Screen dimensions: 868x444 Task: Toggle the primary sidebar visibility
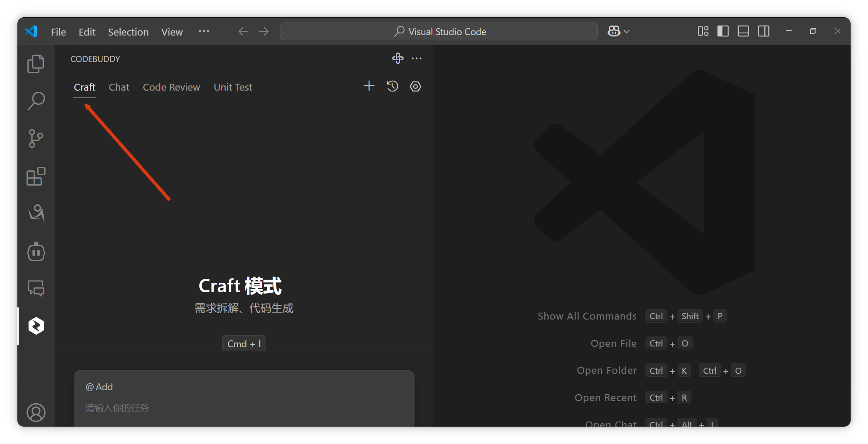723,31
